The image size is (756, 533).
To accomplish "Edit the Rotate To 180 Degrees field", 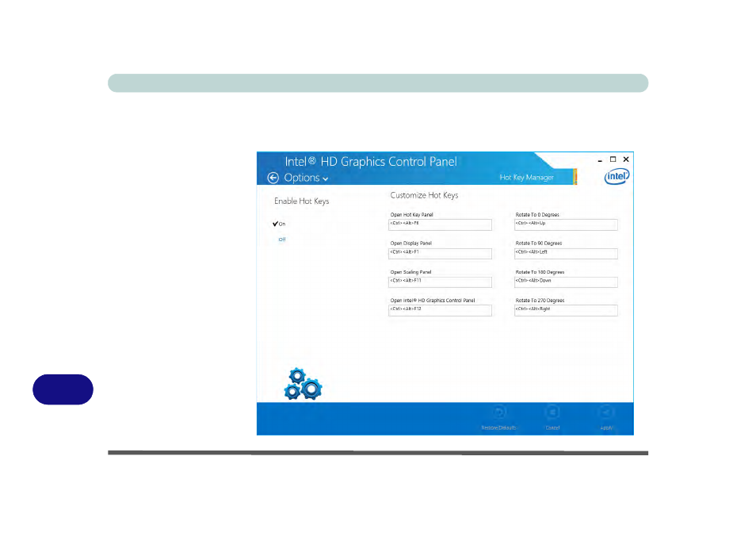I will [566, 282].
